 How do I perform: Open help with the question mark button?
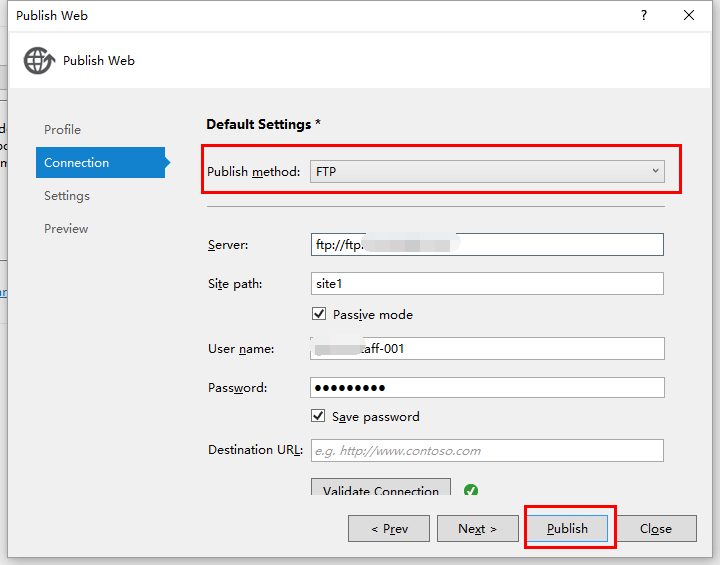[643, 15]
